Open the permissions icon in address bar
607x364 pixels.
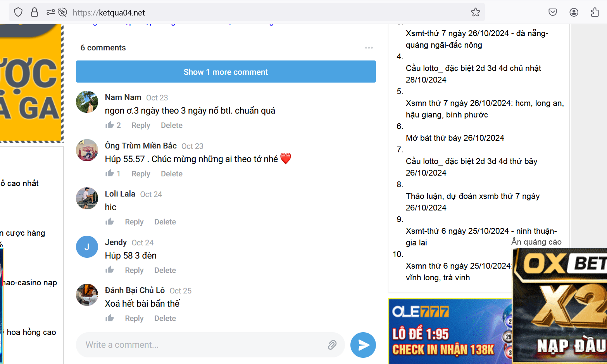tap(51, 12)
